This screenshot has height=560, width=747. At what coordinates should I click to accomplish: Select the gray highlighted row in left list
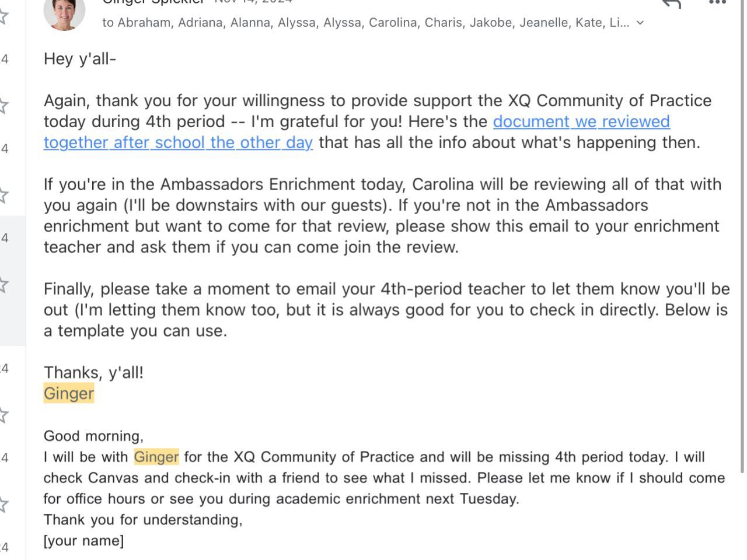(13, 280)
